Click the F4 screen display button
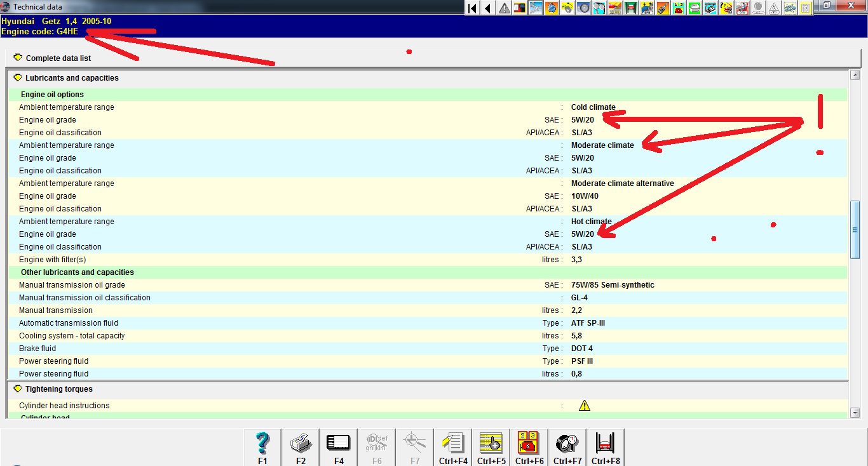Screen dimensions: 868x466 [x=339, y=447]
